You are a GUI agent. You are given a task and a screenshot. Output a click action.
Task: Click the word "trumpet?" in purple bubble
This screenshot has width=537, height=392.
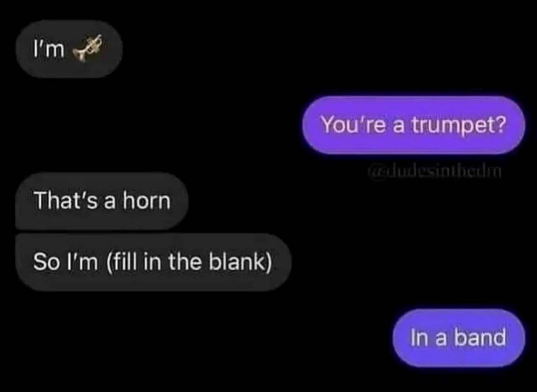pos(458,125)
